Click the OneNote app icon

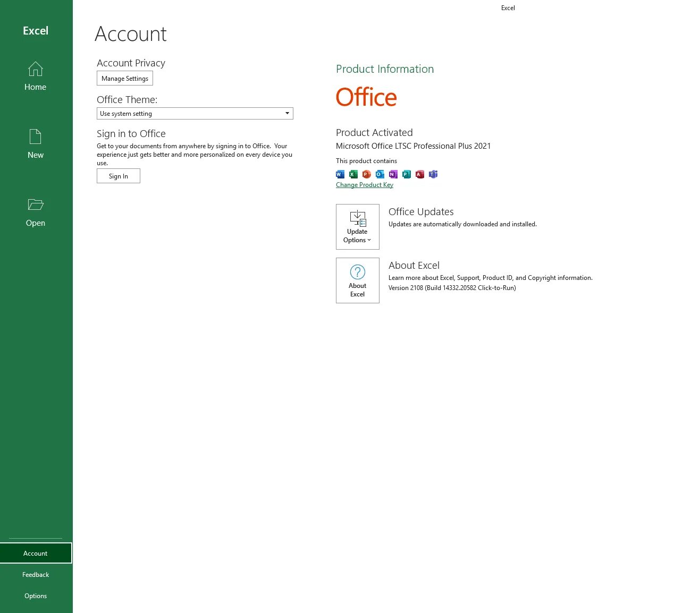[x=393, y=174]
